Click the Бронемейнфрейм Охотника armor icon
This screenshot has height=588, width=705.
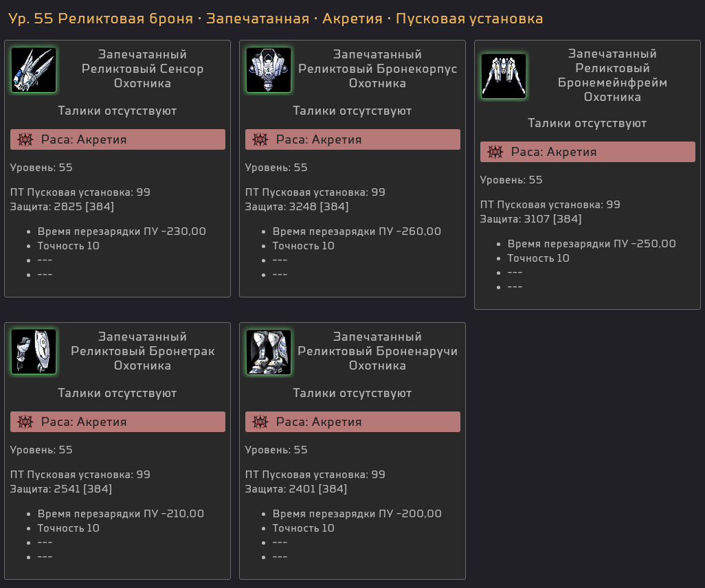504,76
